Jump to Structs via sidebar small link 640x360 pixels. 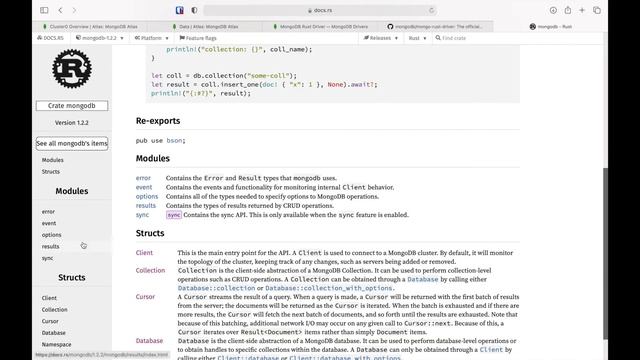(51, 171)
